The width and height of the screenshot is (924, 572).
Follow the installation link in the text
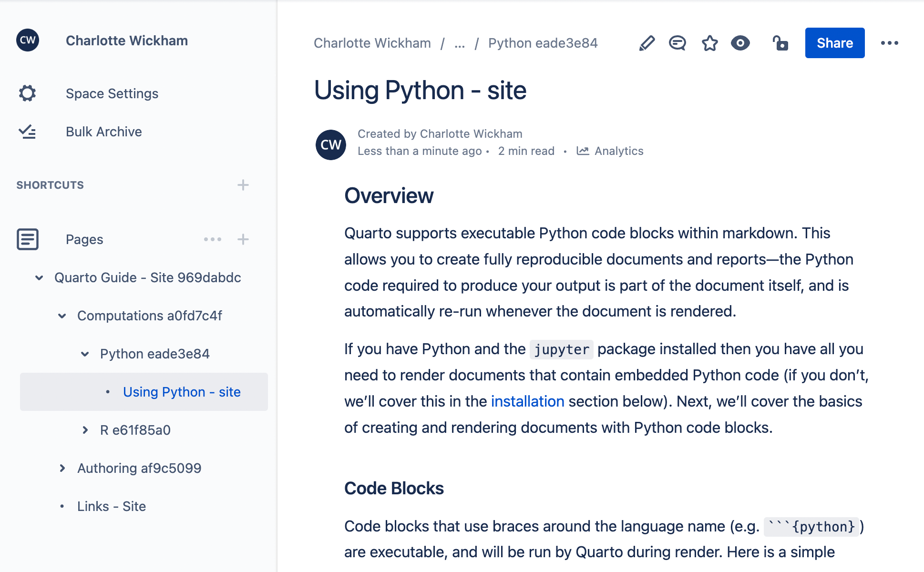click(527, 401)
